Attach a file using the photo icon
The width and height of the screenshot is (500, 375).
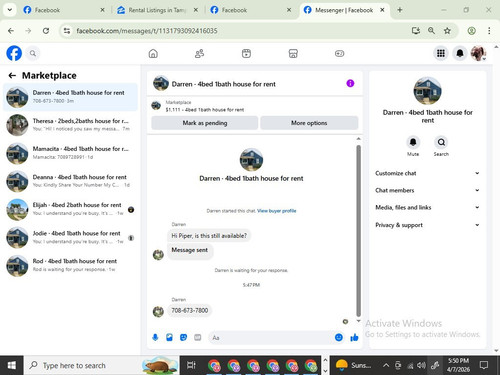click(169, 338)
